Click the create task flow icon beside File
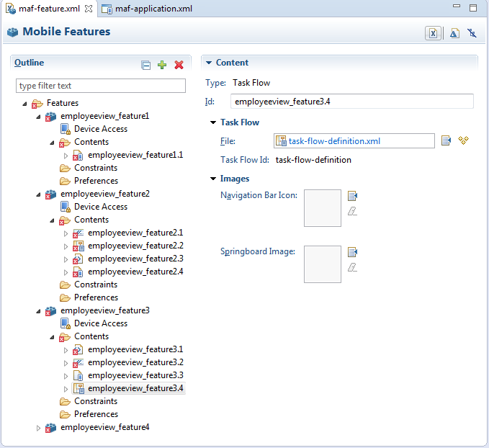The height and width of the screenshot is (448, 489). click(x=463, y=140)
